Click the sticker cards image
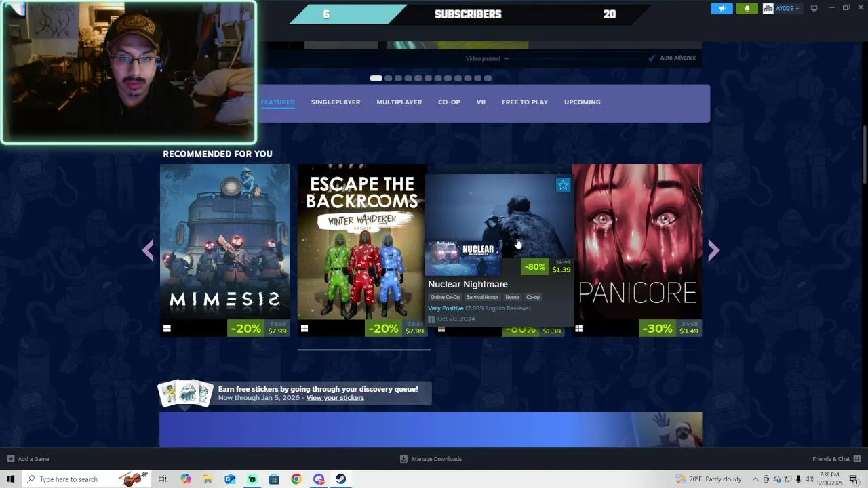 [186, 393]
